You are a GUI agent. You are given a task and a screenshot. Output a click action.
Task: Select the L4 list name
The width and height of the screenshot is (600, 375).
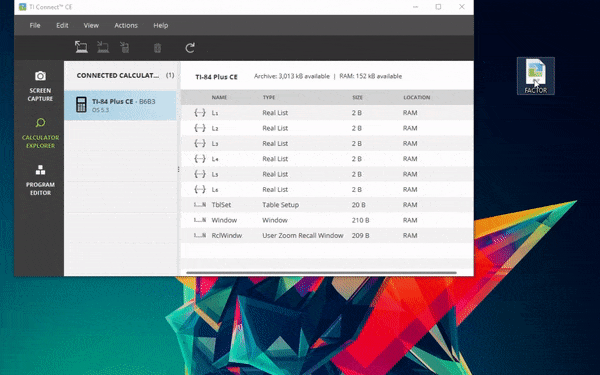click(x=215, y=159)
